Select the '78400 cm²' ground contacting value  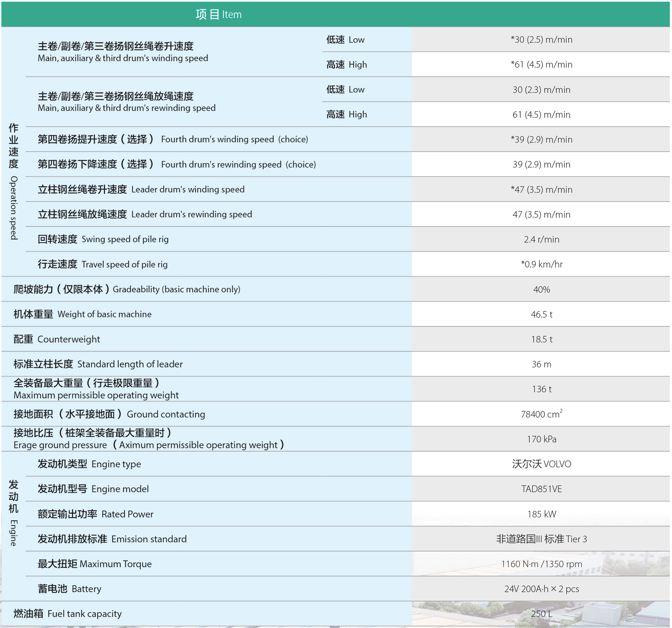coord(541,414)
